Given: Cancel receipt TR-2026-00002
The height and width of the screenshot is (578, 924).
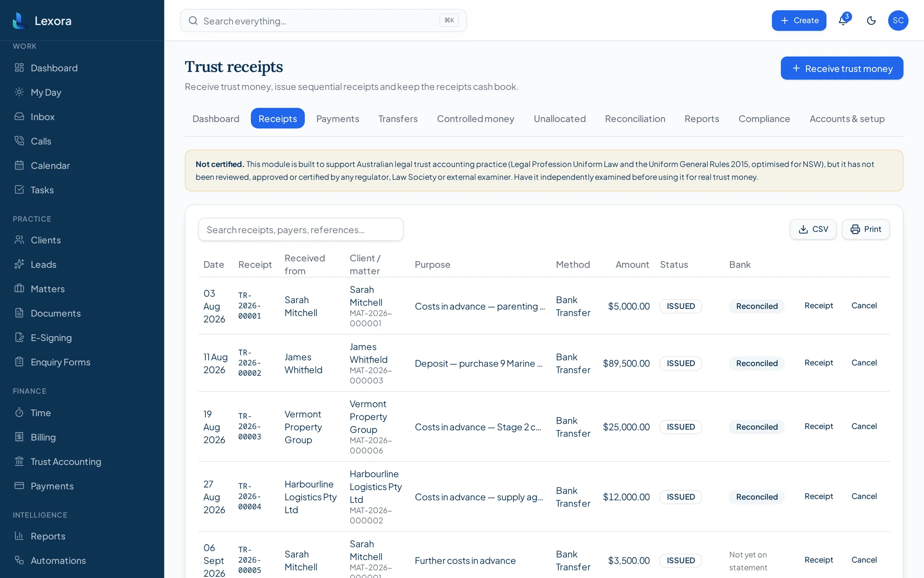Looking at the screenshot, I should [x=864, y=363].
